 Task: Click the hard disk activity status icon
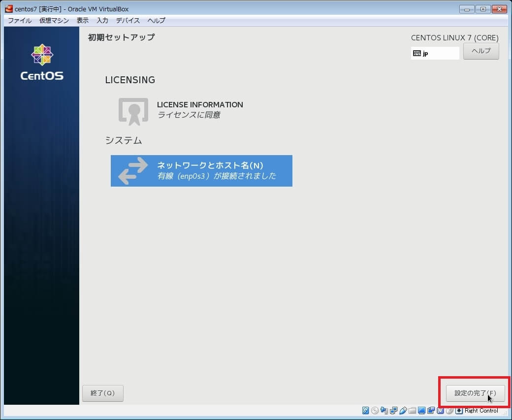coord(366,411)
